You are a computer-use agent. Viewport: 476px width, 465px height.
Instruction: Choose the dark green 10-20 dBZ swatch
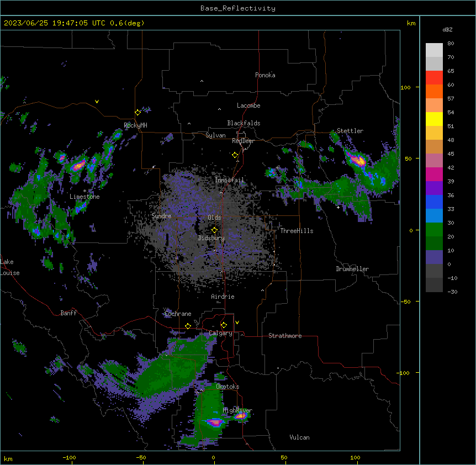(x=434, y=244)
